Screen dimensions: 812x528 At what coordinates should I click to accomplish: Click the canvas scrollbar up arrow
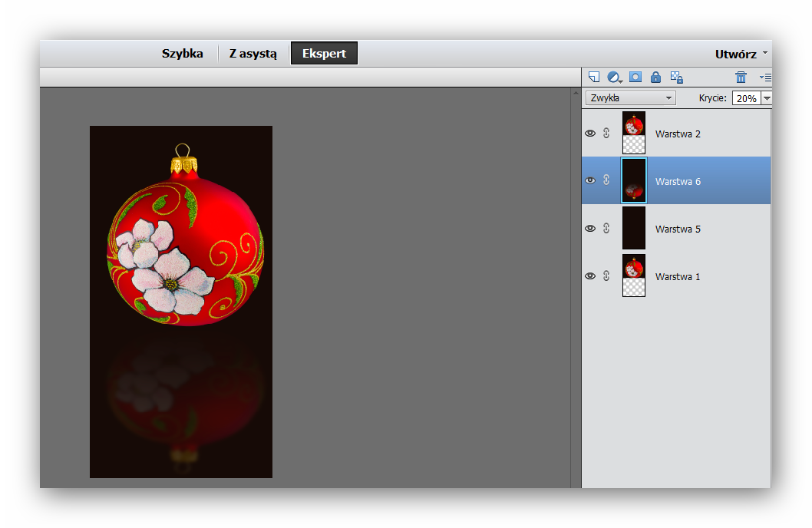pos(576,94)
